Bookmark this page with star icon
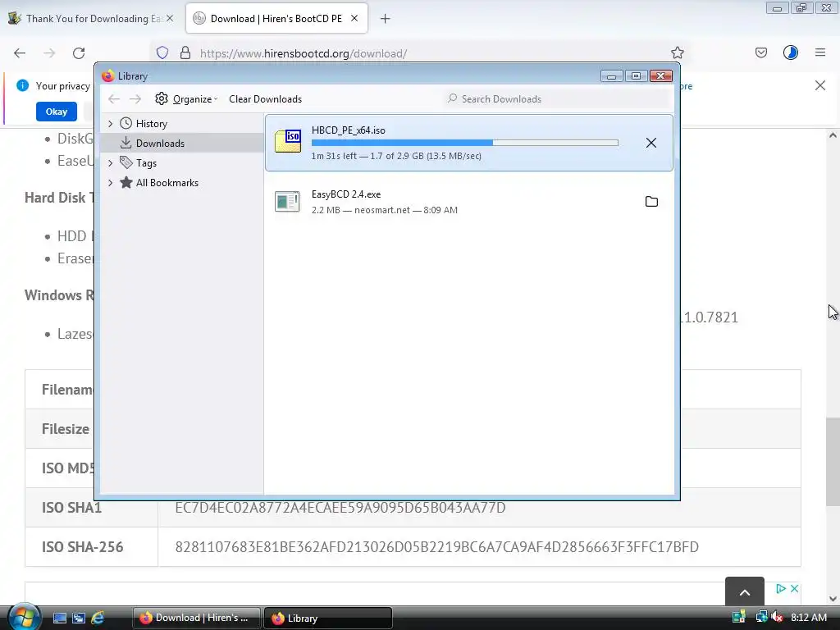Screen dimensions: 840x630 [x=677, y=53]
